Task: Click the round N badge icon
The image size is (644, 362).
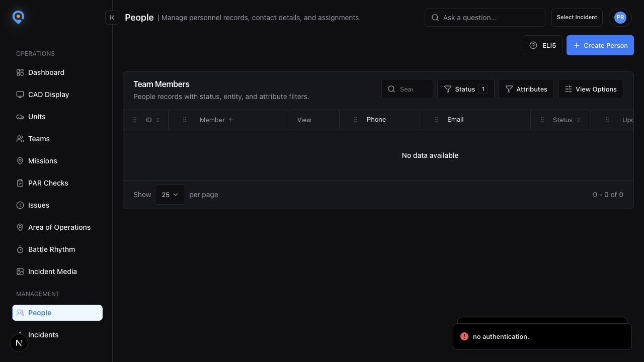Action: click(19, 343)
